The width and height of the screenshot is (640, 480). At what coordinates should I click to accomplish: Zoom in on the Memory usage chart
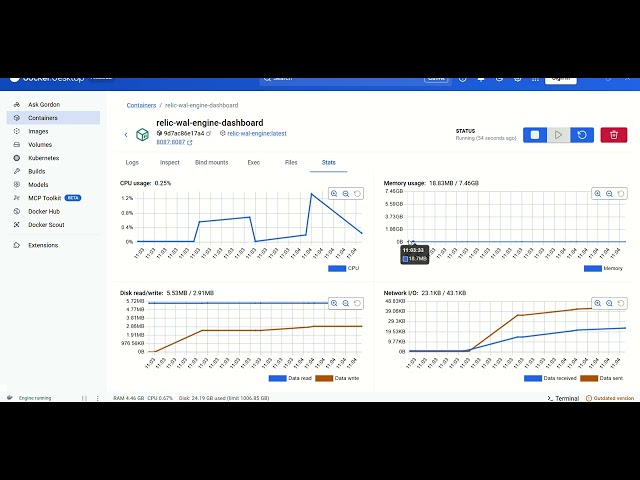[598, 193]
